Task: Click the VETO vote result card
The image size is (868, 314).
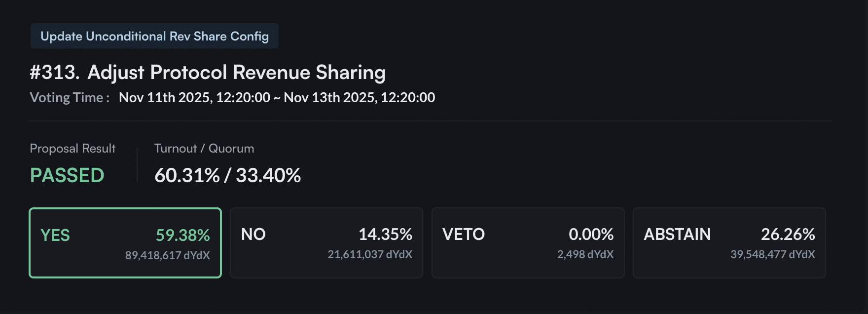Action: (528, 242)
